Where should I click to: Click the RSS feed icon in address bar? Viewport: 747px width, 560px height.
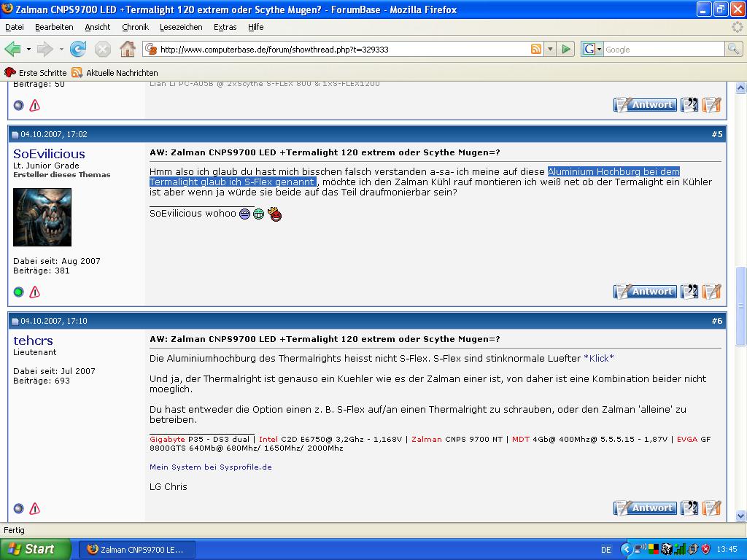pos(536,49)
